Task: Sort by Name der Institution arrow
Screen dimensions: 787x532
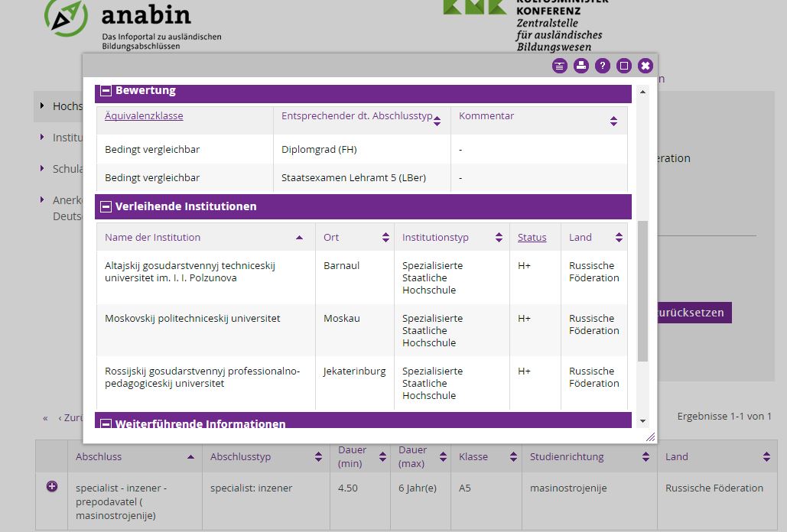Action: click(x=299, y=238)
